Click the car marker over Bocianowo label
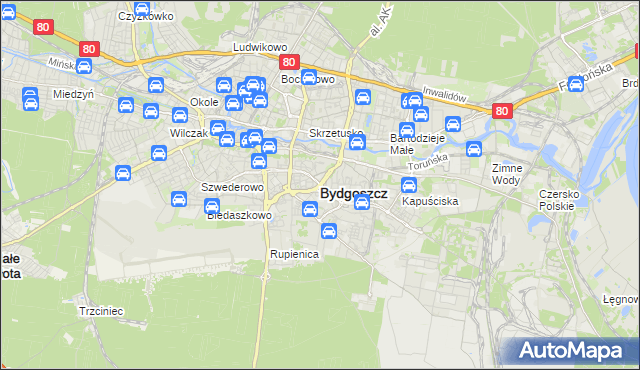Image resolution: width=640 pixels, height=370 pixels. (309, 77)
